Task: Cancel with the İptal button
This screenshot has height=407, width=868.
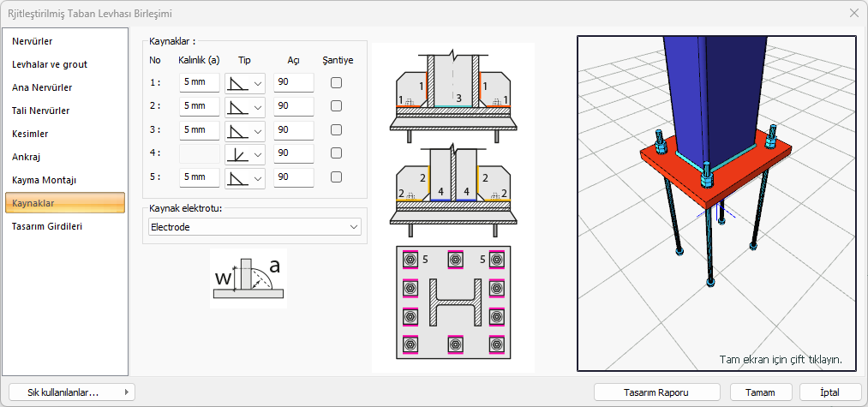Action: (x=829, y=392)
